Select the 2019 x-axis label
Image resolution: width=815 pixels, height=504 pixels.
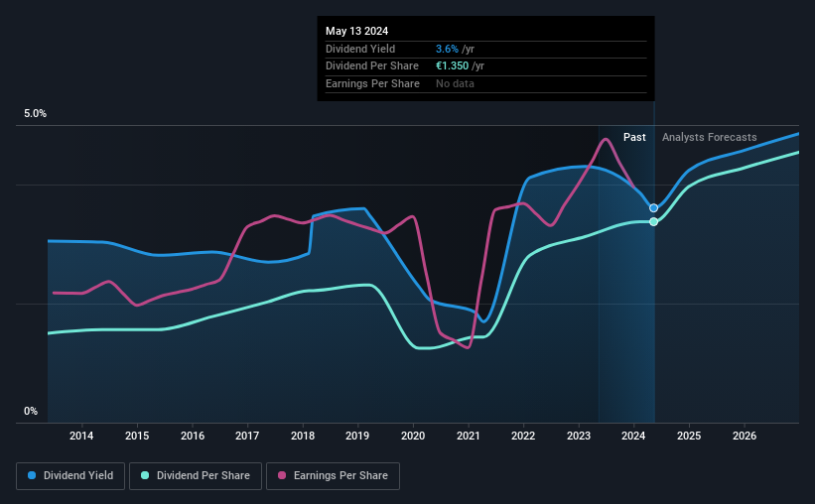point(357,436)
